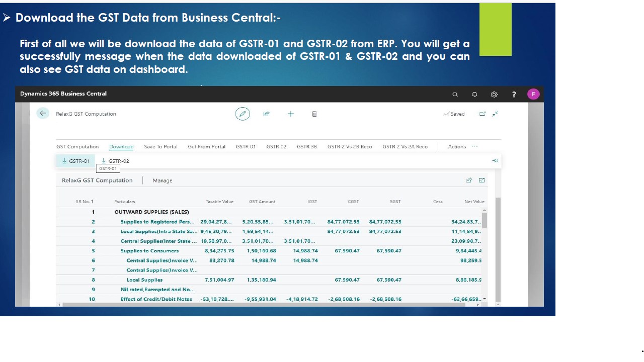
Task: Click share icon in RelaxG GST Computation subpage
Action: 469,180
